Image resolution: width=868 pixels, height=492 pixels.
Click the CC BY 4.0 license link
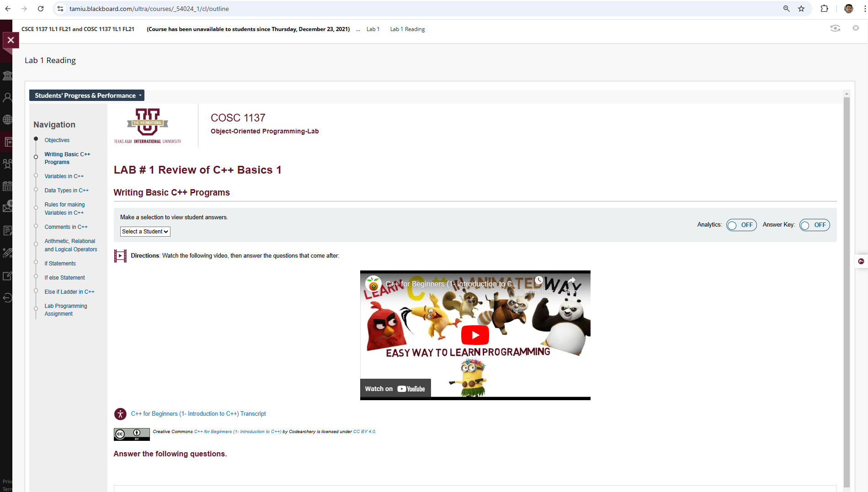[x=364, y=432]
